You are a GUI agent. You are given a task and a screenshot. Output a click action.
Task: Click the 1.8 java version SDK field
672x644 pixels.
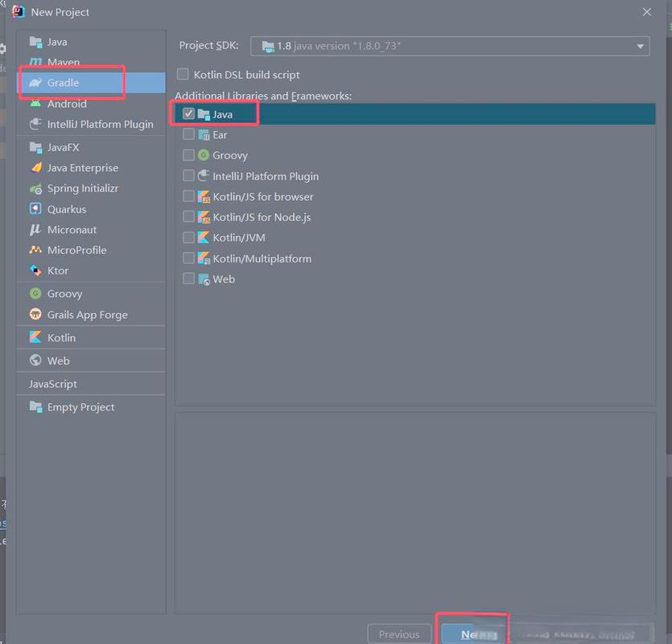tap(450, 47)
